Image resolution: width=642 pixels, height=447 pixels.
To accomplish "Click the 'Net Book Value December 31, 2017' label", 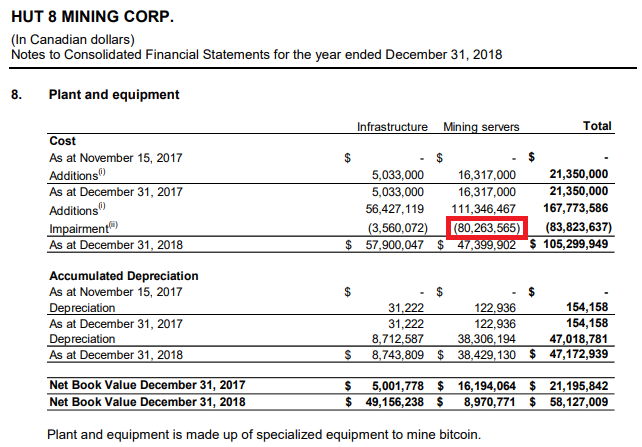I will tap(147, 385).
